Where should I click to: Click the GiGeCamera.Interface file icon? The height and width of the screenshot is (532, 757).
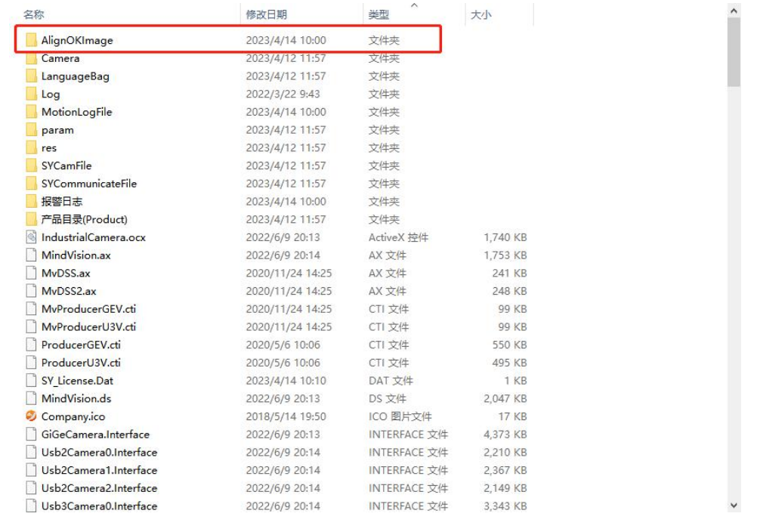(31, 435)
